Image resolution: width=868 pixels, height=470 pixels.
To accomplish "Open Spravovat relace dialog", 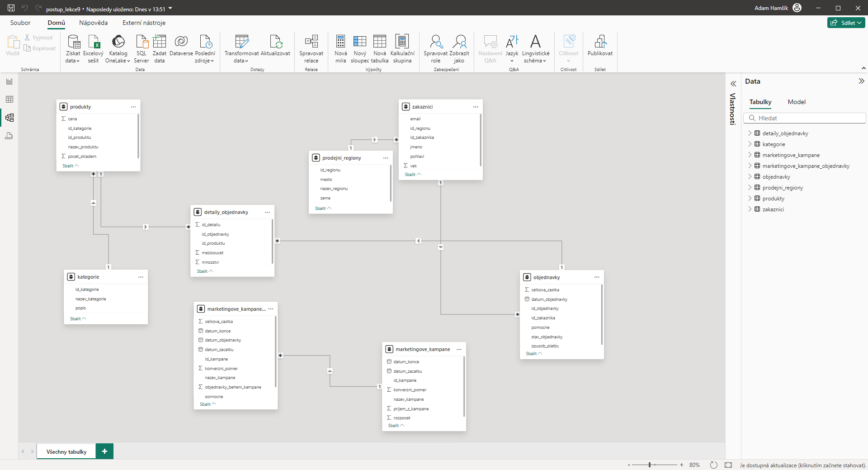I will [311, 49].
